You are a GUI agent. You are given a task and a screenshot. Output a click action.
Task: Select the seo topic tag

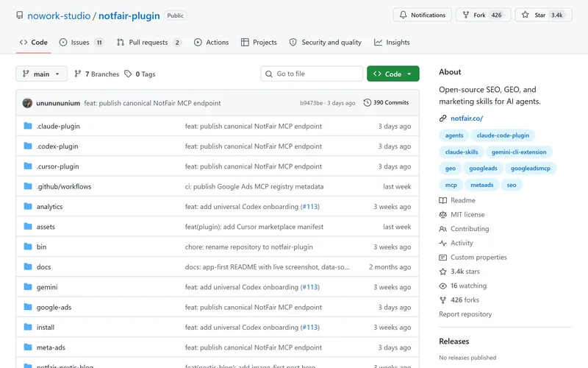tap(512, 185)
